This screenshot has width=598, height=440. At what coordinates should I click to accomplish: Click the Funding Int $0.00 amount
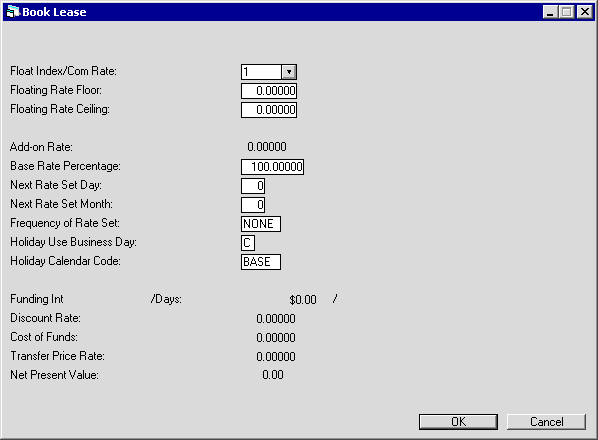[303, 300]
